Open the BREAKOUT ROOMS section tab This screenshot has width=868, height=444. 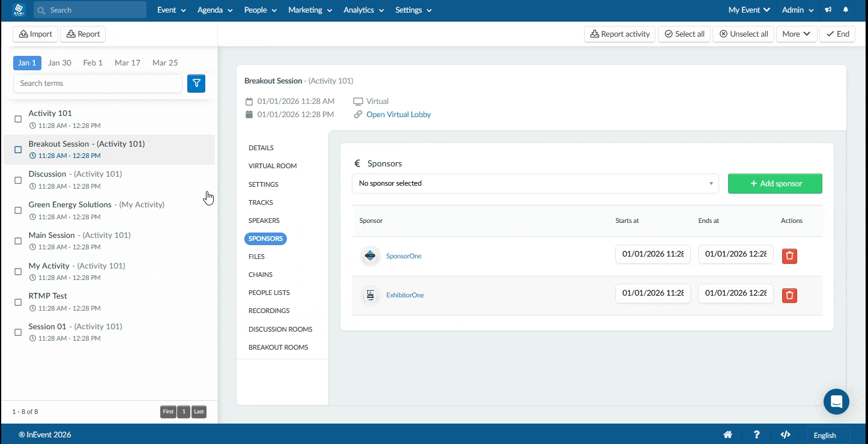[x=278, y=347]
